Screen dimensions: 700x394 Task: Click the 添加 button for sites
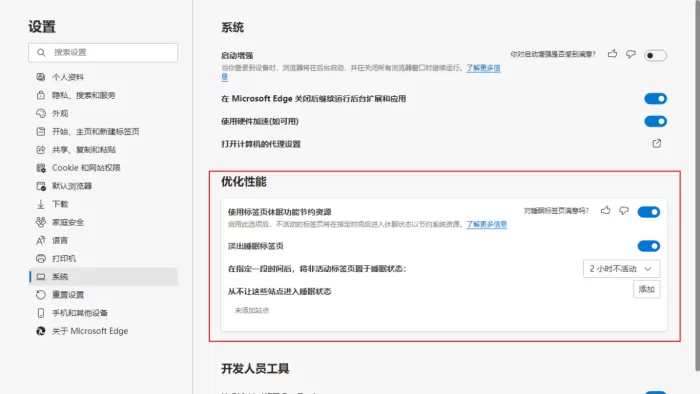point(646,289)
